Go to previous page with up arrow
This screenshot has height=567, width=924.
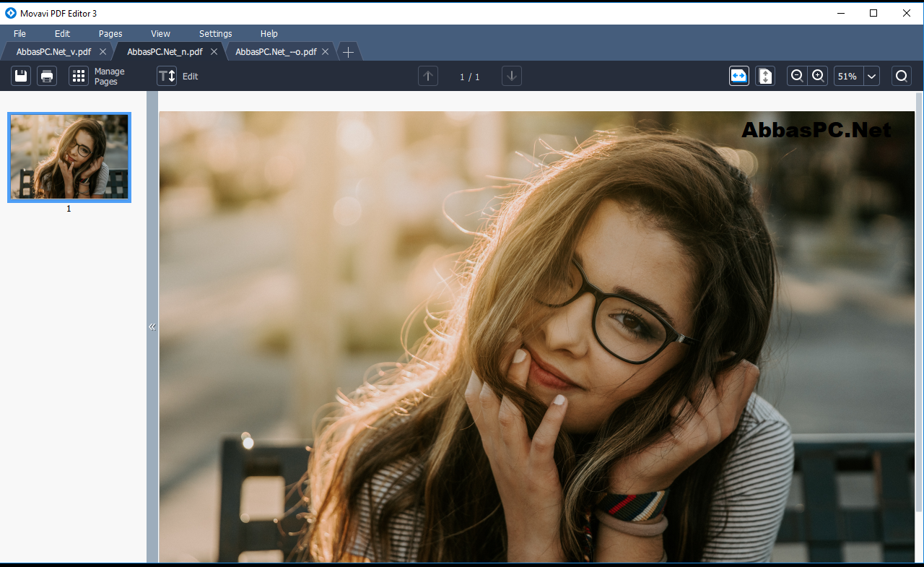(428, 76)
